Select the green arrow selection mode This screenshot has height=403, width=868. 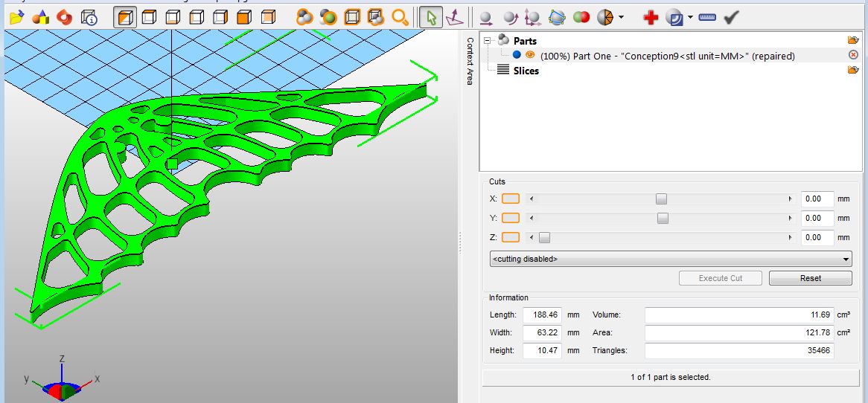431,18
